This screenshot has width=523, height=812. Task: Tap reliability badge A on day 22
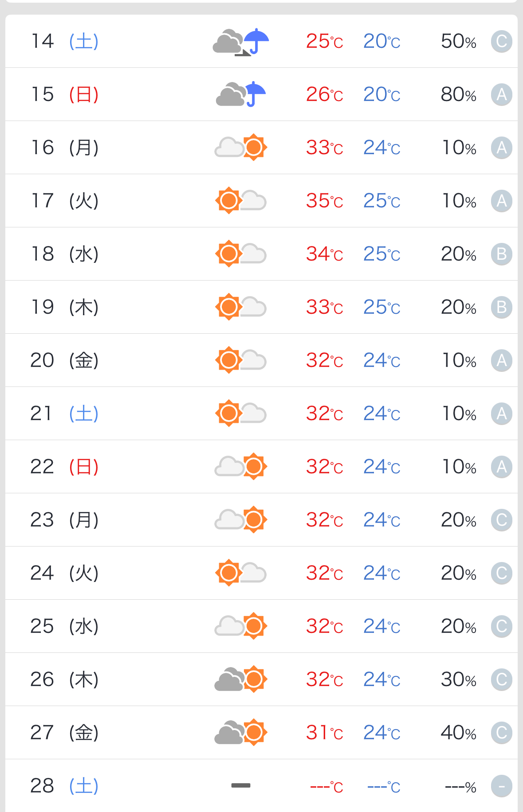(x=502, y=467)
